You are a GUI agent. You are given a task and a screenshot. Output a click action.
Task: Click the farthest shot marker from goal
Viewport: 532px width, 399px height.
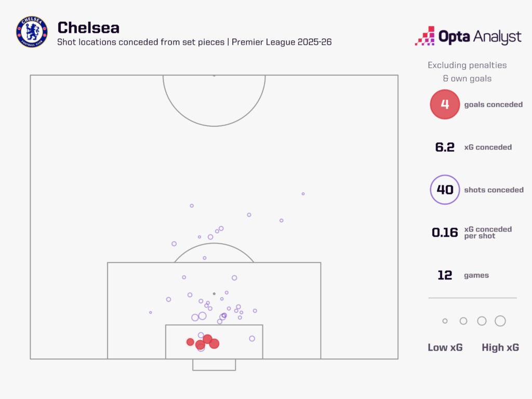[x=303, y=194]
